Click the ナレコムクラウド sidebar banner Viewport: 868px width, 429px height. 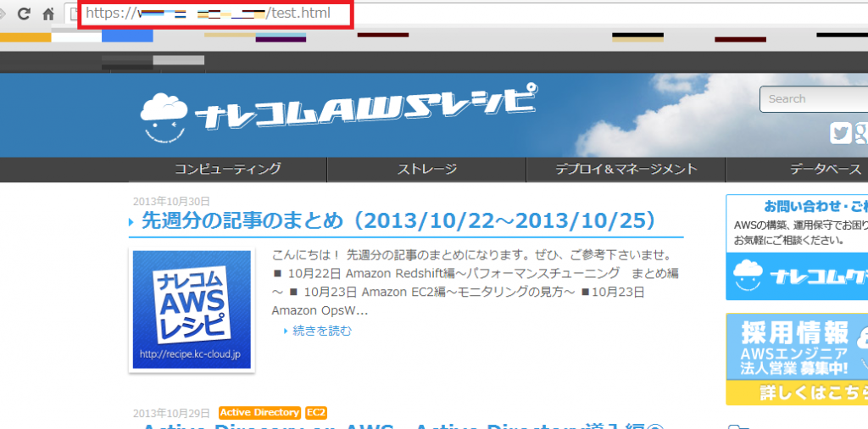pos(797,276)
